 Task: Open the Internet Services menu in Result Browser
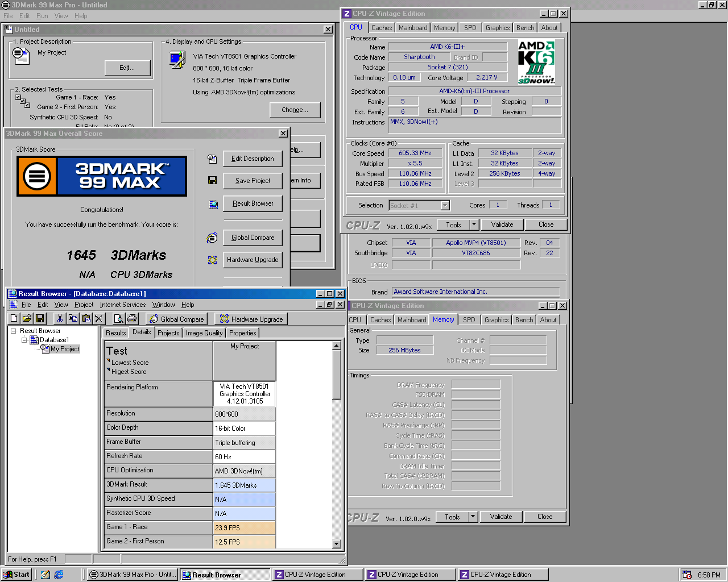click(123, 305)
